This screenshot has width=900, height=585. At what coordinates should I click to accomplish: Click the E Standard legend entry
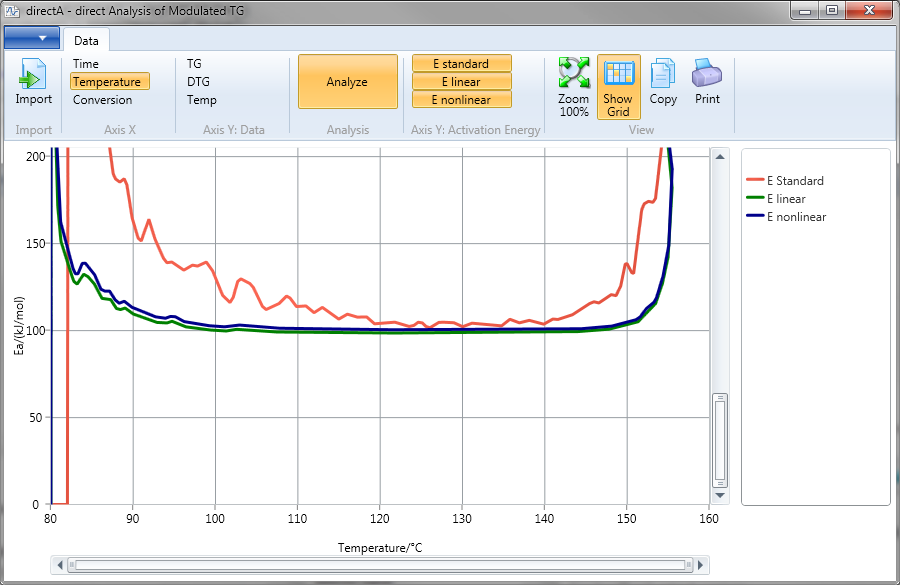coord(785,181)
